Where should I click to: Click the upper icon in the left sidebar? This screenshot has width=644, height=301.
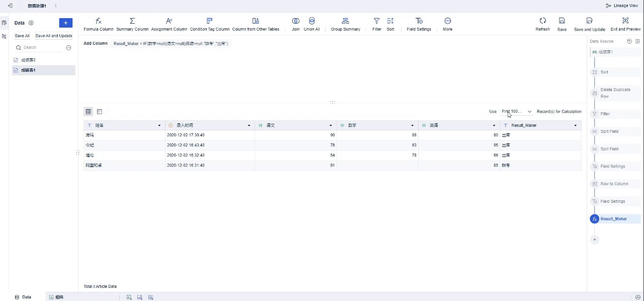(x=4, y=23)
